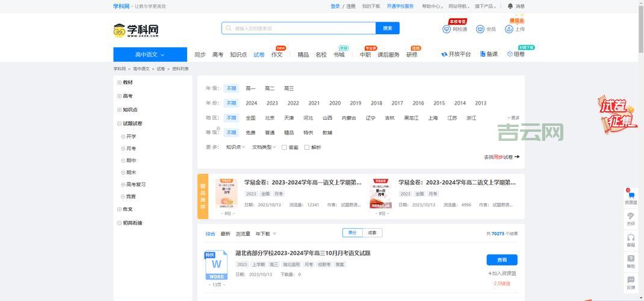644x301 pixels.
Task: Open the 资源篮 basket sidebar icon
Action: pyautogui.click(x=630, y=197)
